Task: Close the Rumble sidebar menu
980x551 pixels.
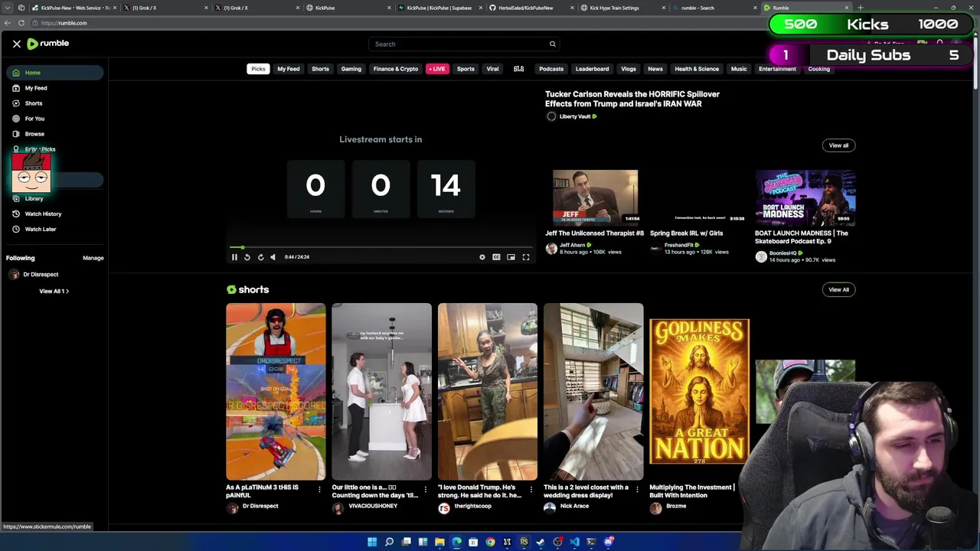Action: pyautogui.click(x=17, y=44)
